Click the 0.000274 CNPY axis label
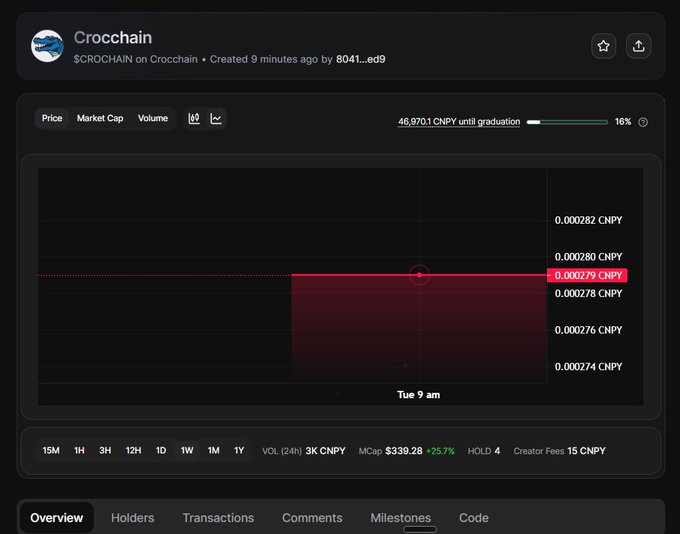 (588, 367)
